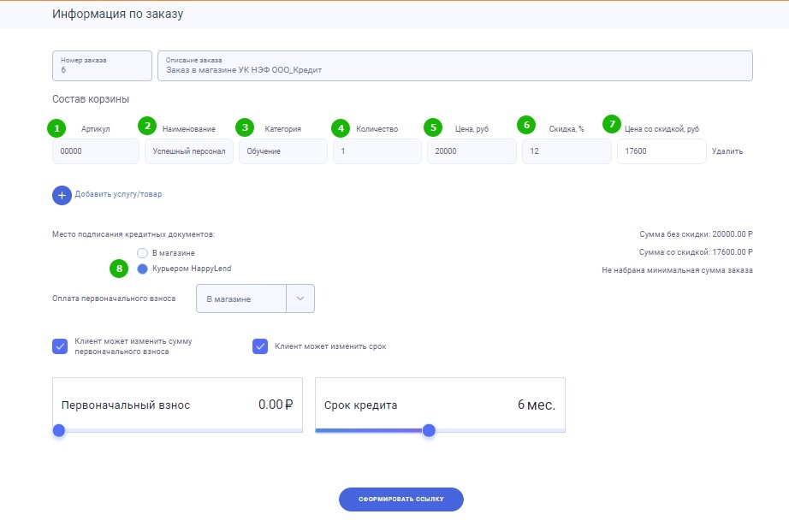Click the 'Срок кредита' slider handle

coord(430,430)
